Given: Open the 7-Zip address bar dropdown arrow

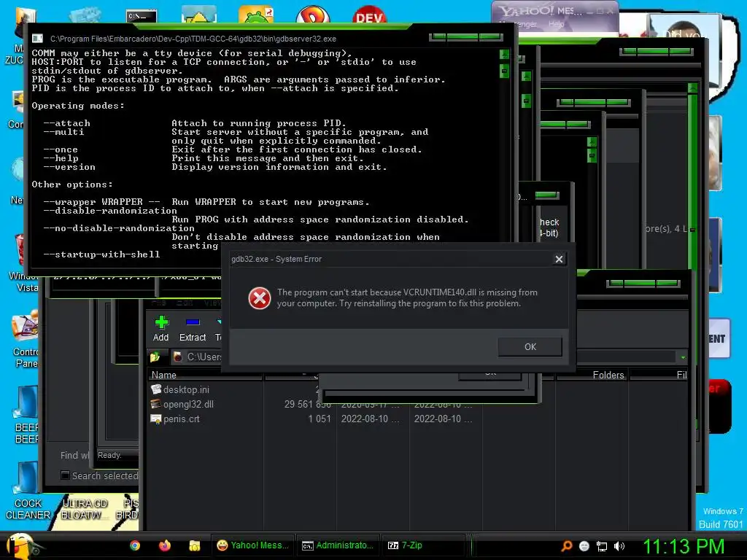Looking at the screenshot, I should tap(683, 357).
